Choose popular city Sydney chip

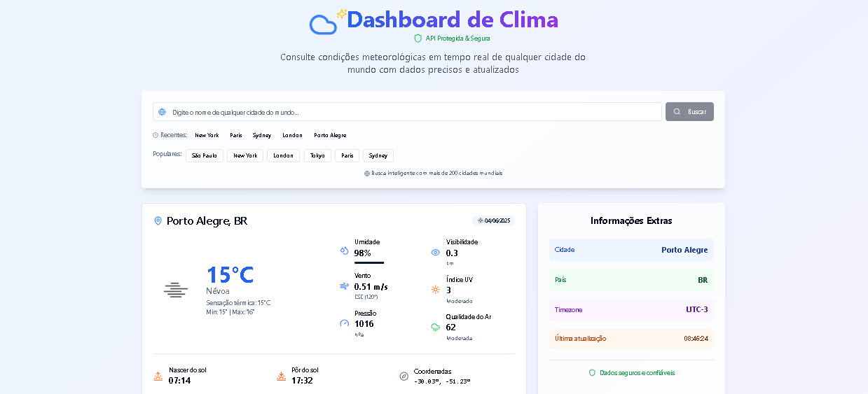point(378,155)
